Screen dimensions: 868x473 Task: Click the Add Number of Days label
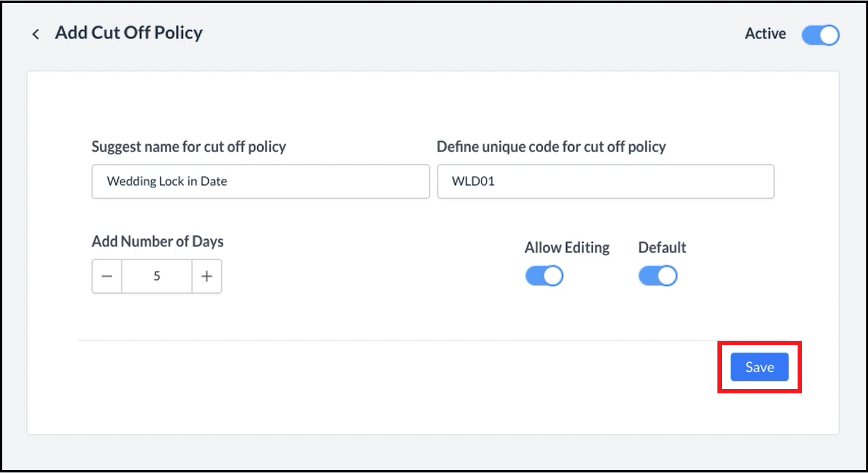(x=157, y=241)
